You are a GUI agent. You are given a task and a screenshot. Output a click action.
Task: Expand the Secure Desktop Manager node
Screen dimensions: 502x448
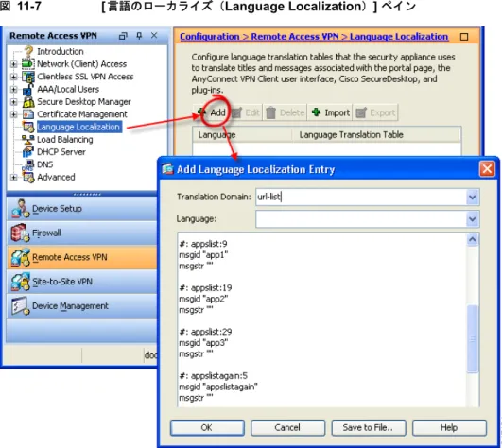(x=13, y=102)
